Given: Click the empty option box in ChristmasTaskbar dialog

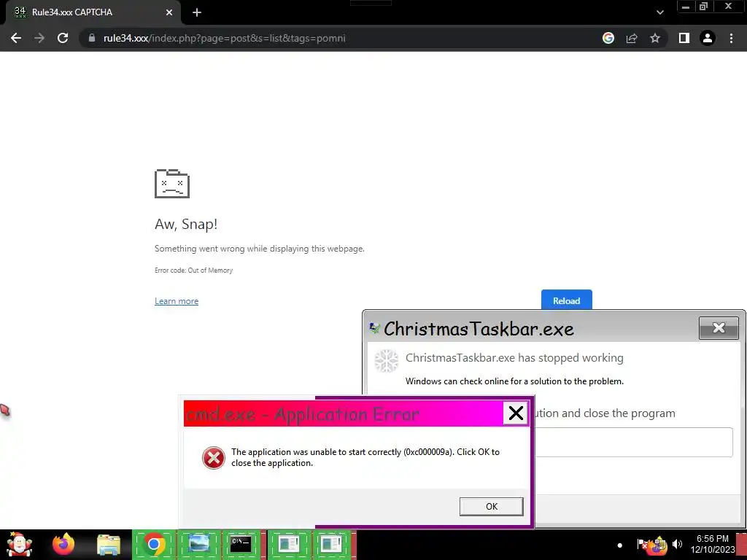Looking at the screenshot, I should (x=634, y=443).
